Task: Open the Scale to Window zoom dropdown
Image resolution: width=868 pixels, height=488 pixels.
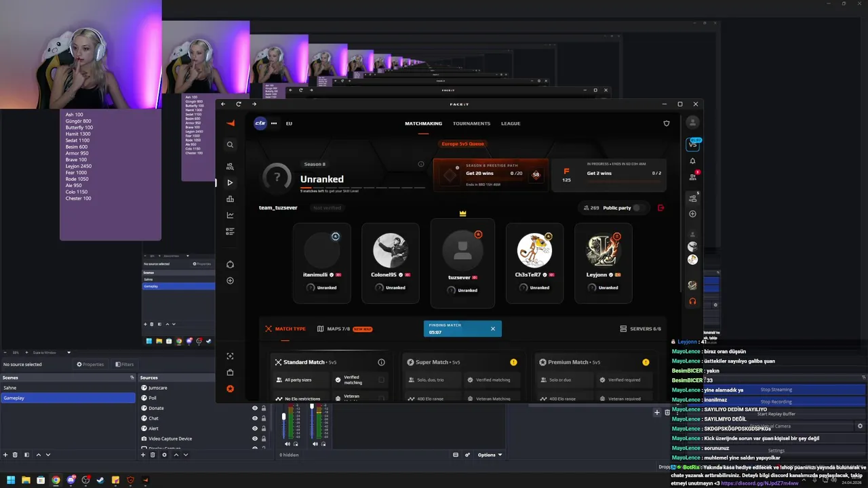Action: coord(51,352)
